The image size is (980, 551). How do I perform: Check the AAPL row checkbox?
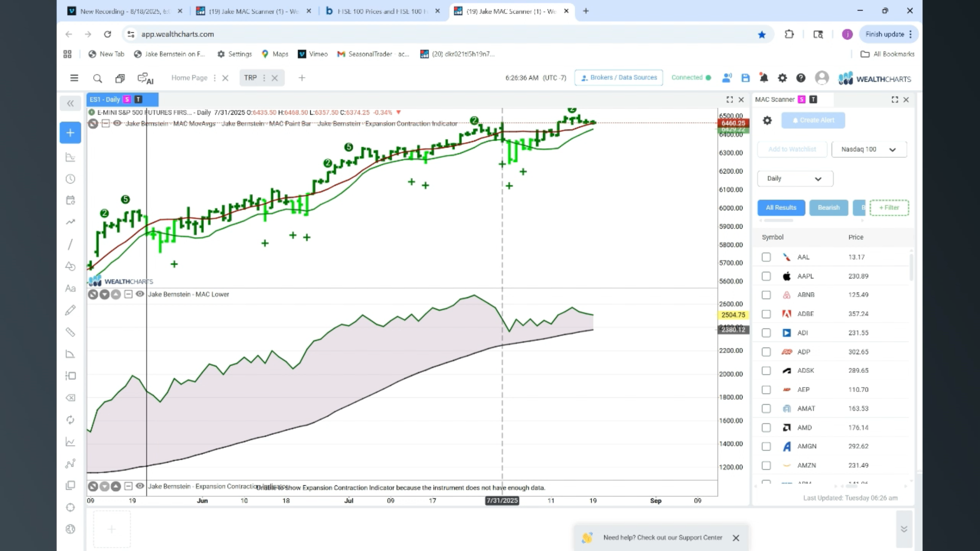766,276
